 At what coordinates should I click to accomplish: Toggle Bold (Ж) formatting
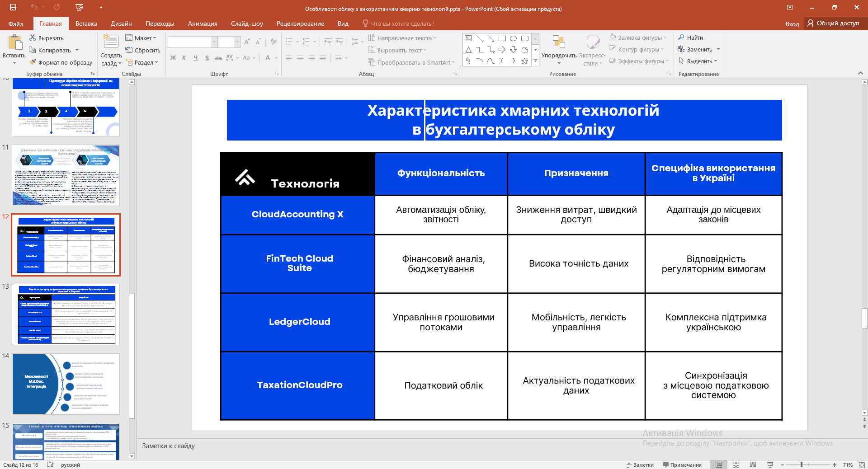173,58
